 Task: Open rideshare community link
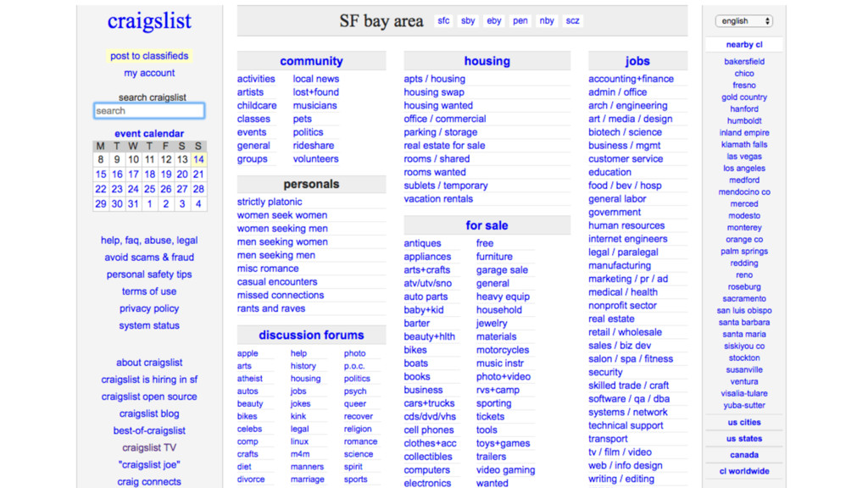pos(314,146)
